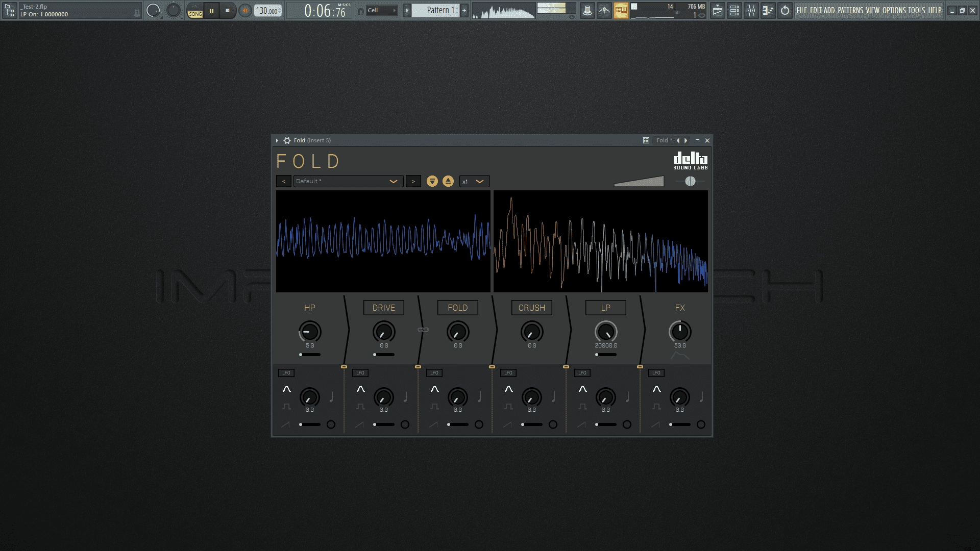The width and height of the screenshot is (980, 551).
Task: Click the output gain ramp slider in Fold
Action: pos(639,181)
